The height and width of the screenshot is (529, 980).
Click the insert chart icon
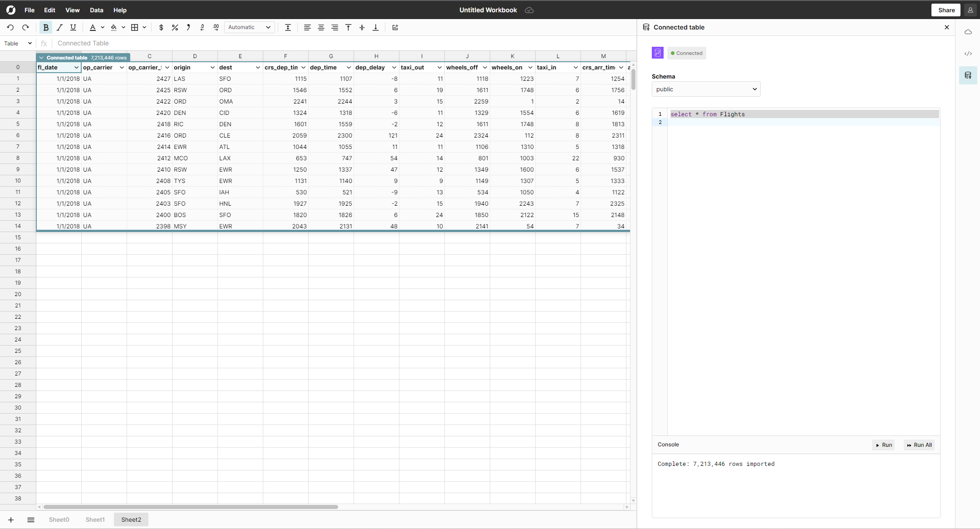(395, 27)
